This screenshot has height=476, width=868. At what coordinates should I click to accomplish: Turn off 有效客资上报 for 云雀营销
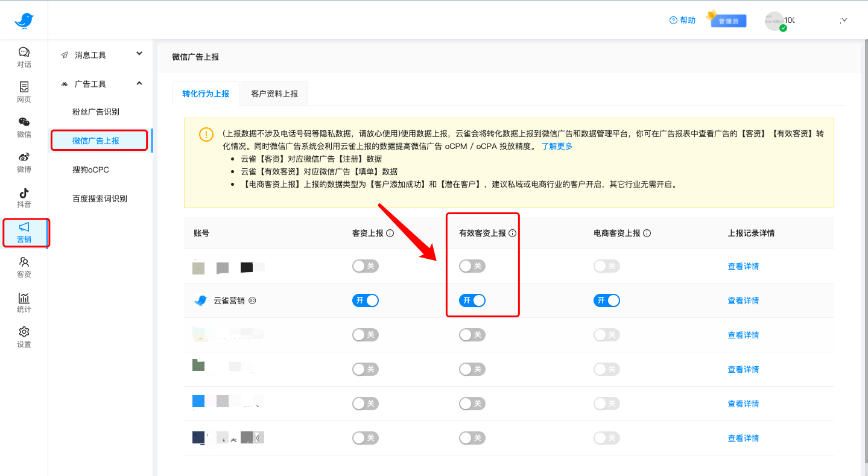tap(472, 300)
